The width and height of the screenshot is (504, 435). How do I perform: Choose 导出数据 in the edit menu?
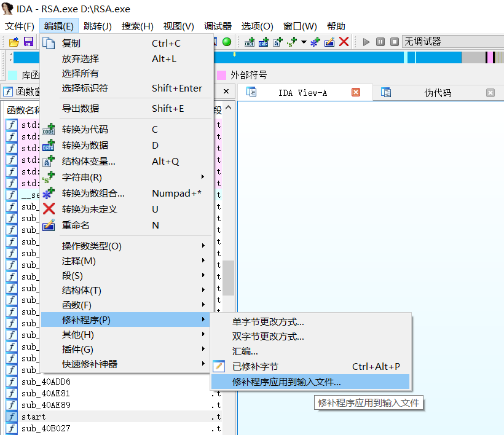click(126, 108)
